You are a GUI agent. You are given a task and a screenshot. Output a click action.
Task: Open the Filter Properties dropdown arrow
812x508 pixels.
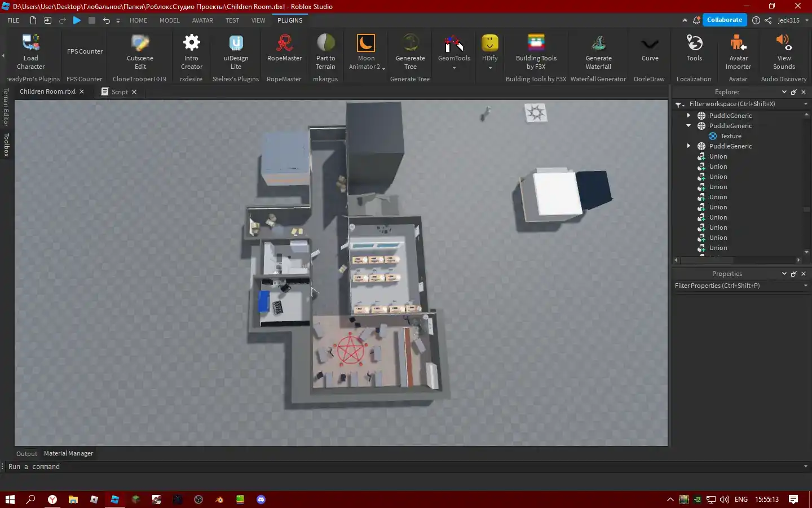[805, 286]
